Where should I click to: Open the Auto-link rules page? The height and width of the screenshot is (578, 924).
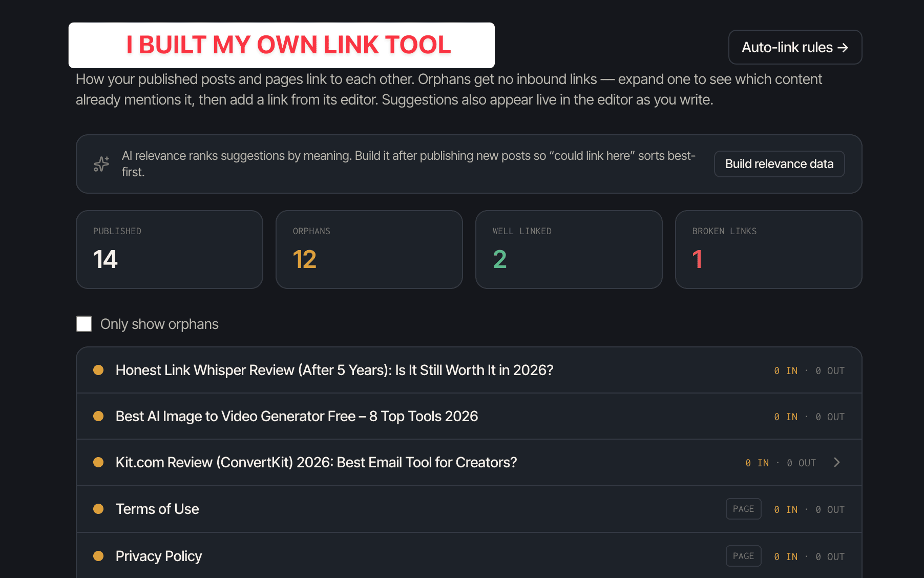(795, 47)
